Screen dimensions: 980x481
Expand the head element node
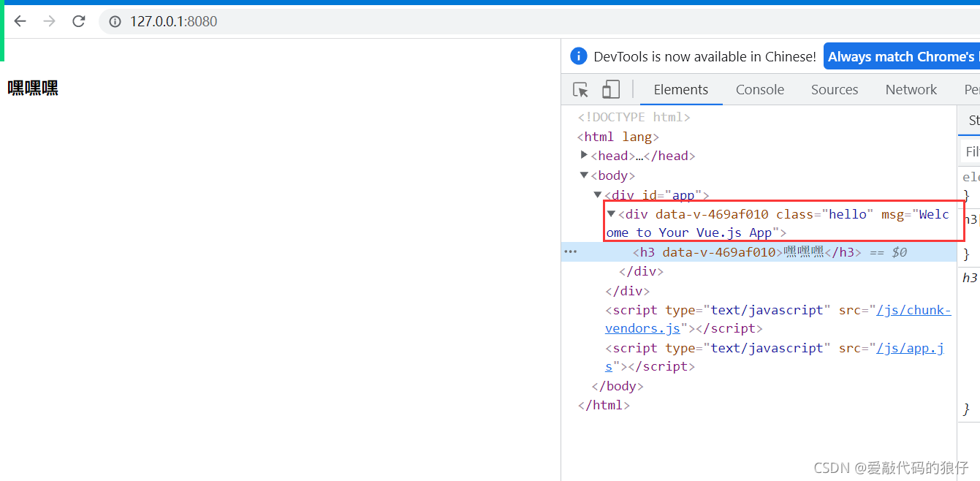pyautogui.click(x=584, y=155)
